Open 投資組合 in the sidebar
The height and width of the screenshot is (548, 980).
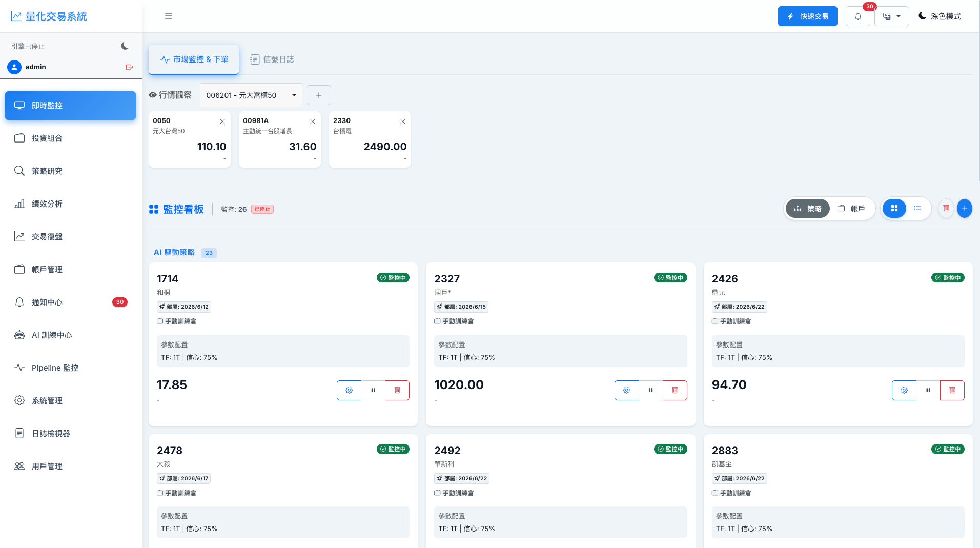pyautogui.click(x=70, y=138)
